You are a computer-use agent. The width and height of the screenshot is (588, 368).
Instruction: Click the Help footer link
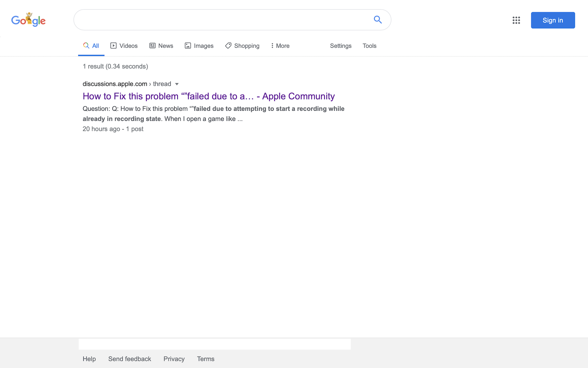tap(89, 359)
